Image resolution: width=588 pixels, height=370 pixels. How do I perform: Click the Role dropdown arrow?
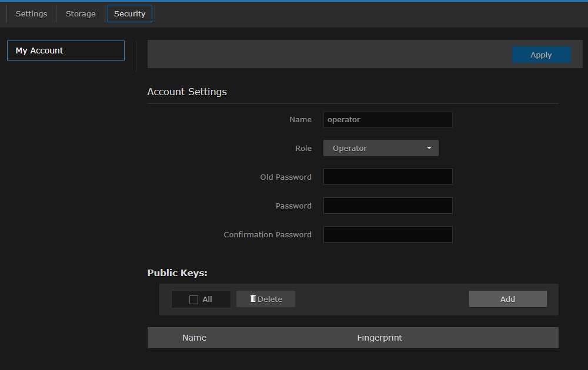tap(429, 148)
